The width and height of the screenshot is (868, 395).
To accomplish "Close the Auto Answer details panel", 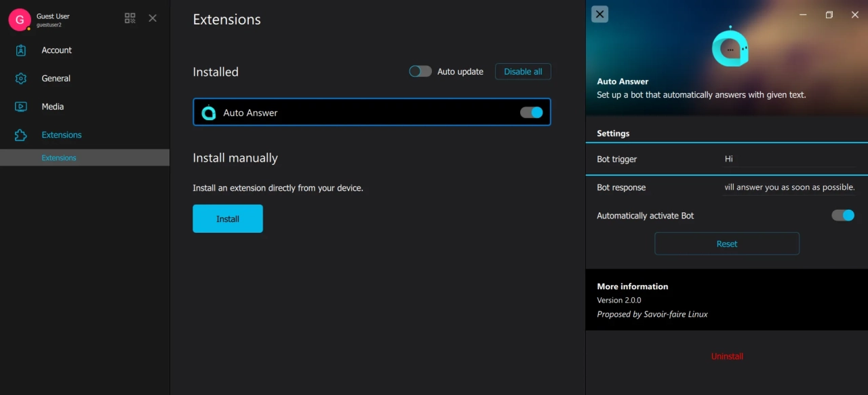I will [599, 14].
